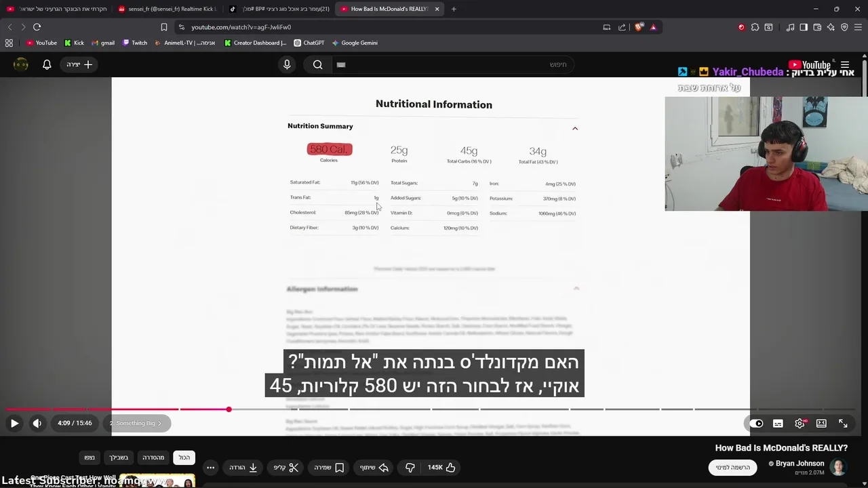868x488 pixels.
Task: Close the 'How Bad Is McDonald's' tab
Action: tap(437, 9)
